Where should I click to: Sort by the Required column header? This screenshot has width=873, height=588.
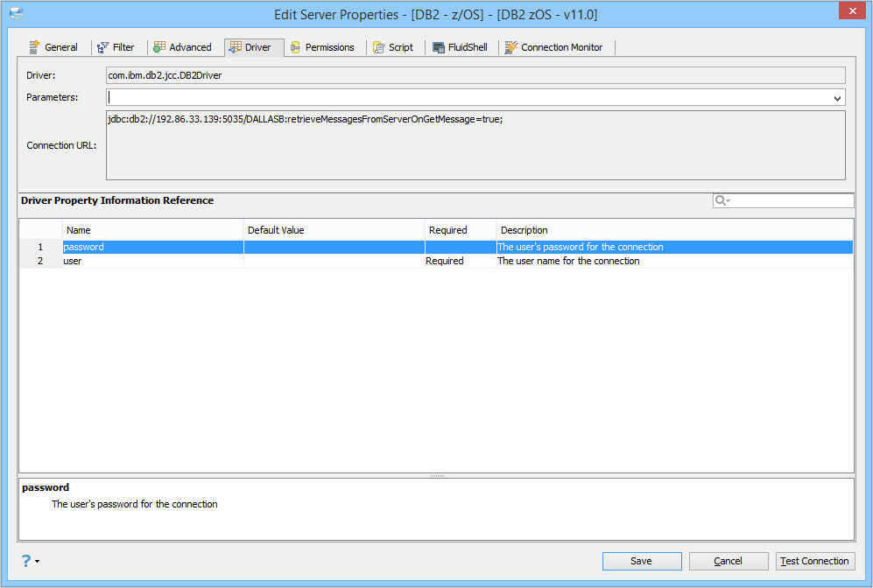[x=461, y=230]
